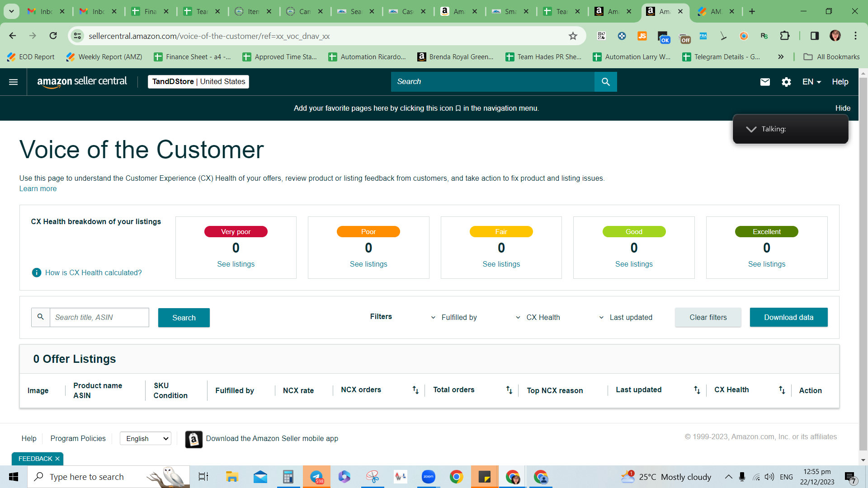
Task: Open the messages envelope icon
Action: [765, 82]
